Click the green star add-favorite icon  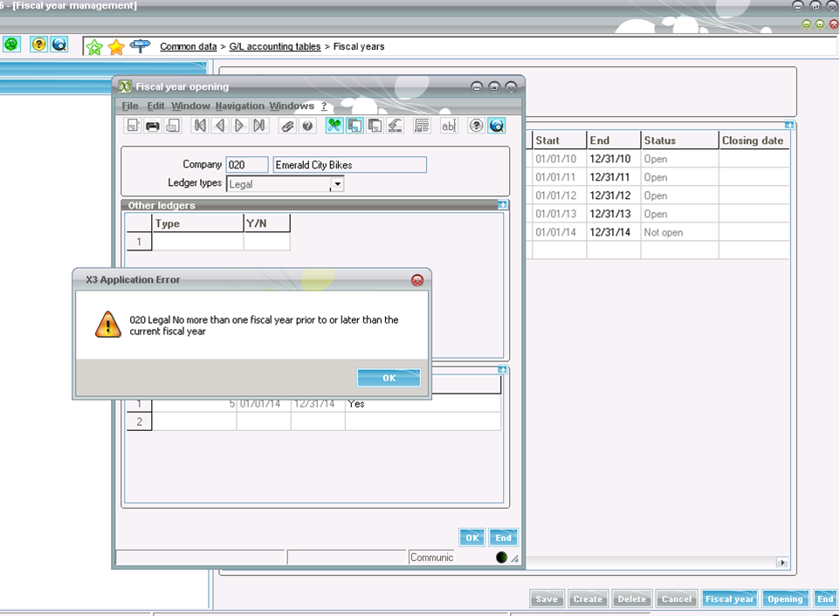point(94,47)
